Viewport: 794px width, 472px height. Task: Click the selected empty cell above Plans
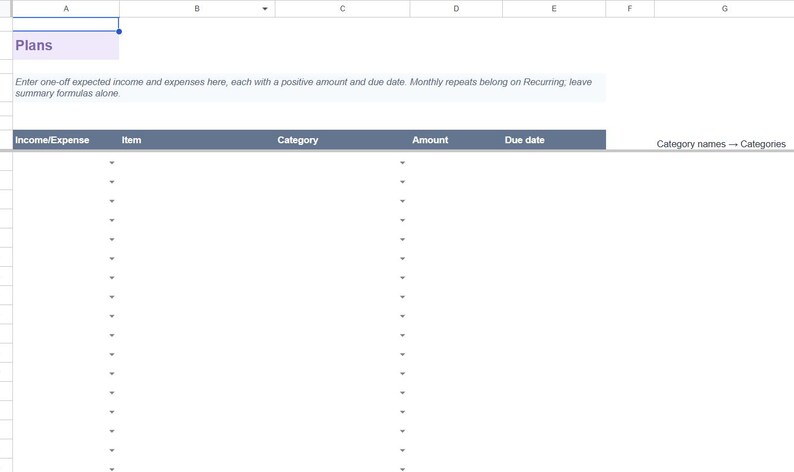point(66,24)
